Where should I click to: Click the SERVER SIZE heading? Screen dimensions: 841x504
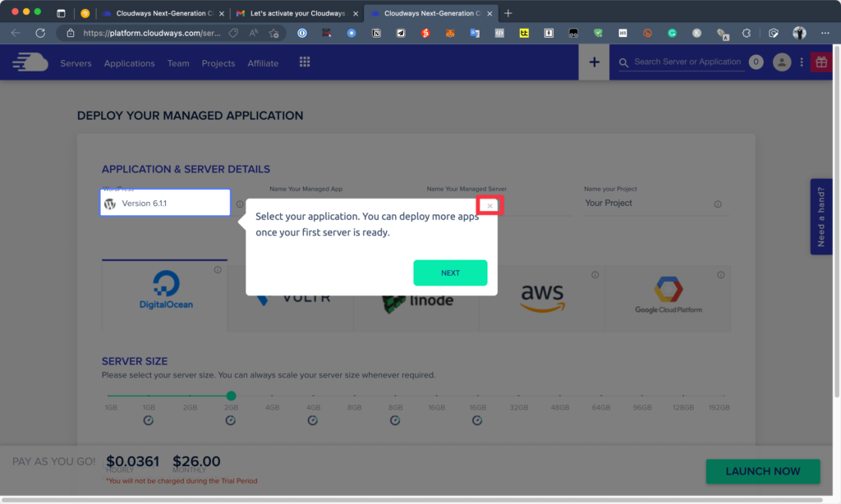135,361
